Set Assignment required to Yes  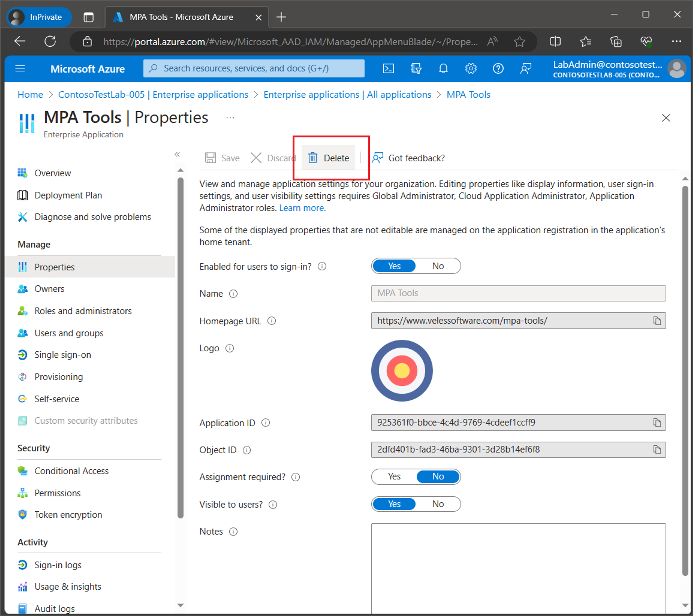[x=394, y=476]
